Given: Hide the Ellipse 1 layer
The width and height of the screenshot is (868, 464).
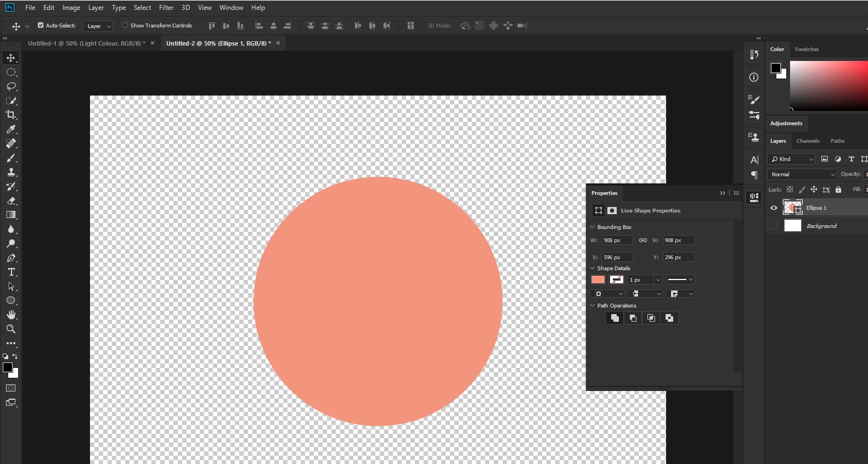Looking at the screenshot, I should pyautogui.click(x=774, y=208).
